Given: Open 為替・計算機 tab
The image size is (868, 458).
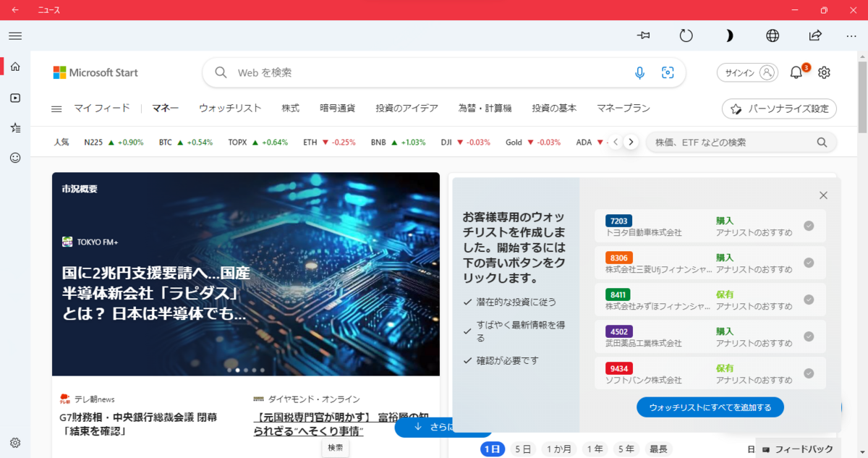Looking at the screenshot, I should (x=485, y=109).
